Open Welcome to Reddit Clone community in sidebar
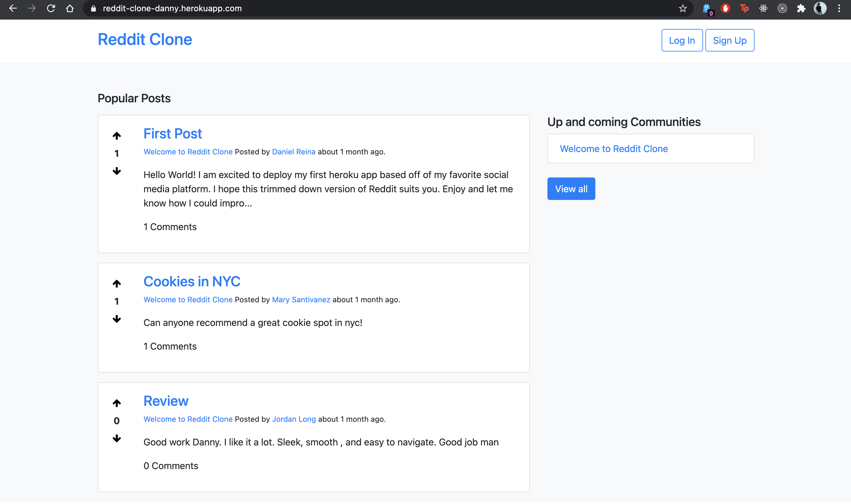This screenshot has height=504, width=851. pyautogui.click(x=613, y=149)
